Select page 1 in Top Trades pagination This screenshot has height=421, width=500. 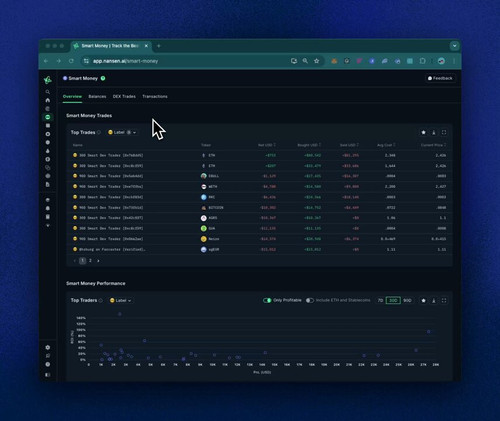pyautogui.click(x=83, y=261)
